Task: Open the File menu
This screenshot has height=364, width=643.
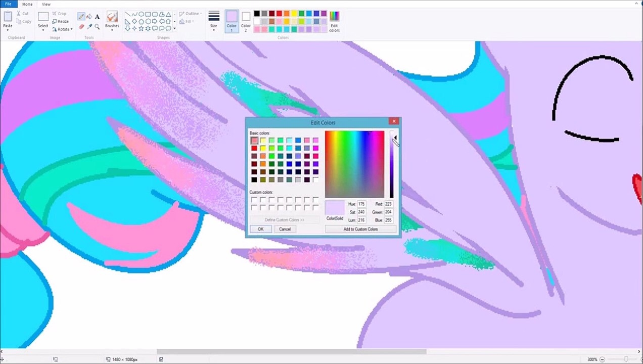Action: pos(8,4)
